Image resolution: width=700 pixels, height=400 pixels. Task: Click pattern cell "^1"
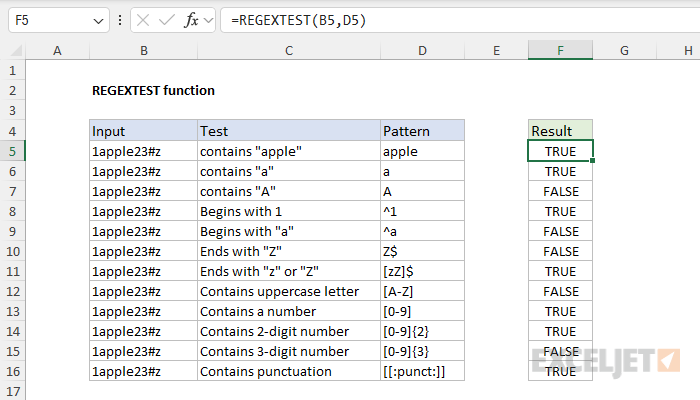click(x=422, y=211)
